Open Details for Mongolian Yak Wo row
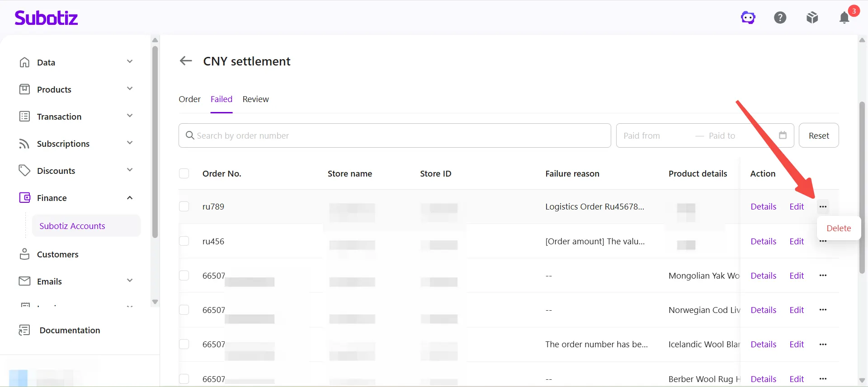 point(763,275)
